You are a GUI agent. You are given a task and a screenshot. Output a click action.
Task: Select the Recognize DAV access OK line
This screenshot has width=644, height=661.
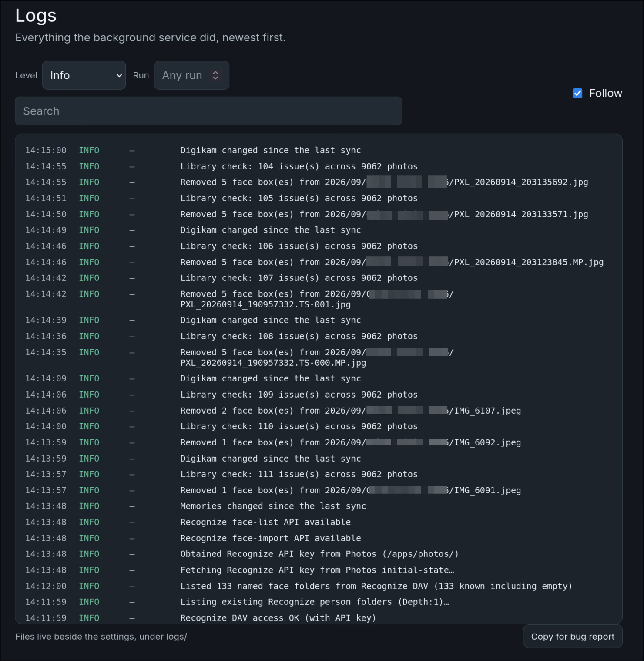319,618
